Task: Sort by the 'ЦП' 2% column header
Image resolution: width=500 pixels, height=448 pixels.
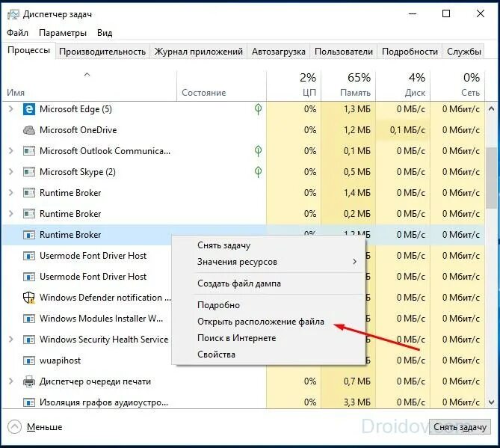Action: [x=294, y=85]
